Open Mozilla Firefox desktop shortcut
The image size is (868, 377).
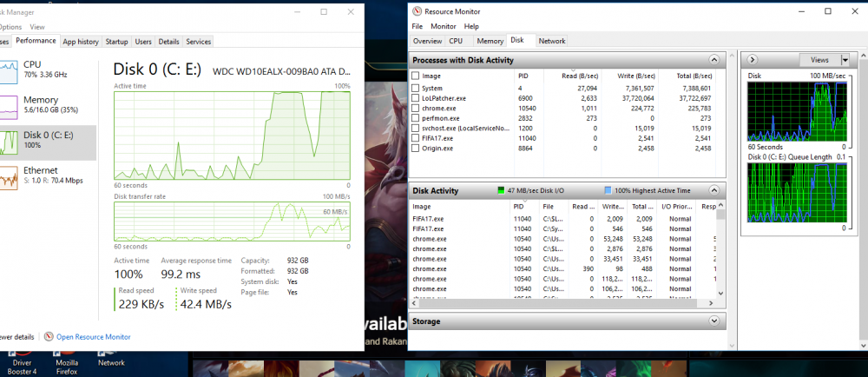pyautogui.click(x=67, y=362)
